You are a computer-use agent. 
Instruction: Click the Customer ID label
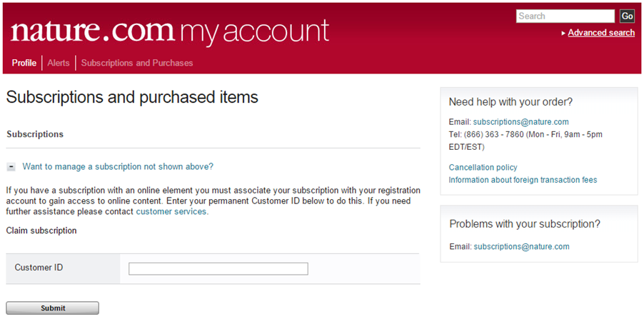[x=39, y=268]
